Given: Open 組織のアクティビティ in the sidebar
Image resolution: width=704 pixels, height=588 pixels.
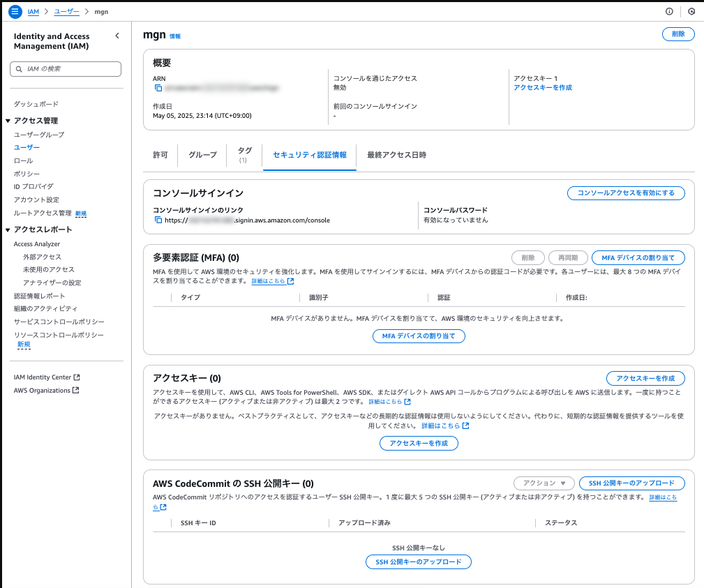Looking at the screenshot, I should click(45, 308).
